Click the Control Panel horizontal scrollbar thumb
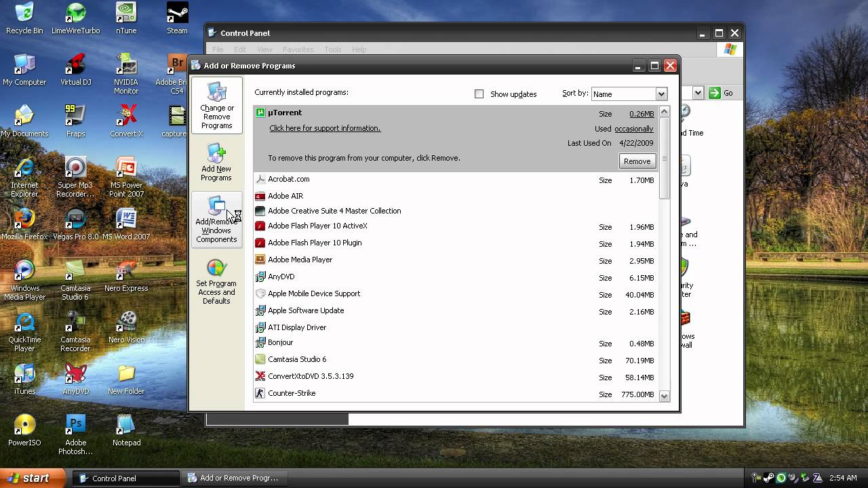 [x=277, y=419]
